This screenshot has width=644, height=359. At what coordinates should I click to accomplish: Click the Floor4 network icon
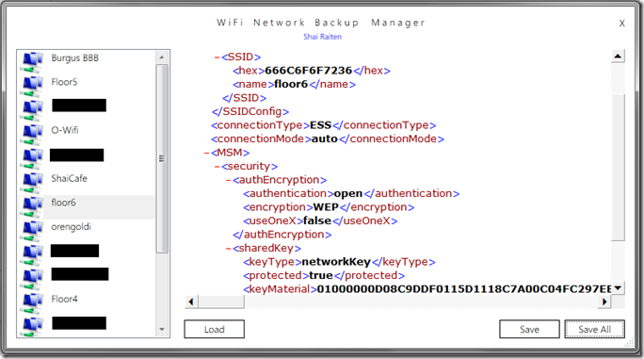(32, 302)
